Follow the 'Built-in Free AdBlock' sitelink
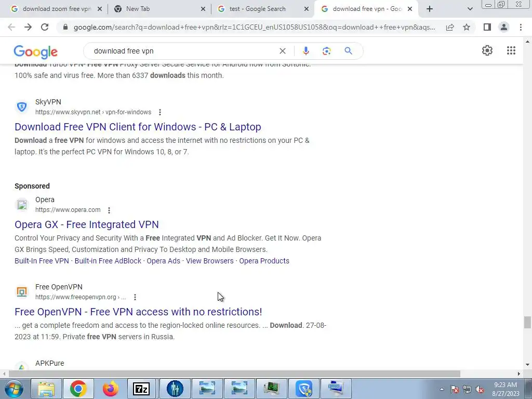This screenshot has height=399, width=532. (108, 261)
